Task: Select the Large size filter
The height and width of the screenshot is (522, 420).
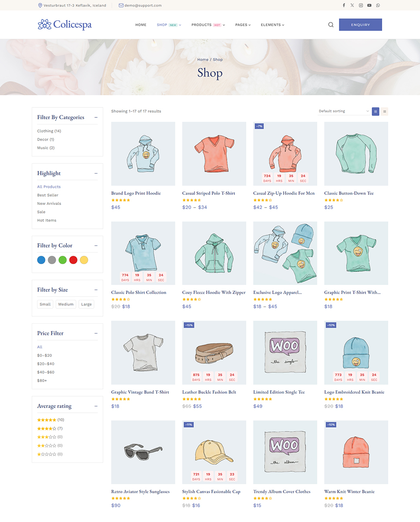Action: tap(86, 304)
